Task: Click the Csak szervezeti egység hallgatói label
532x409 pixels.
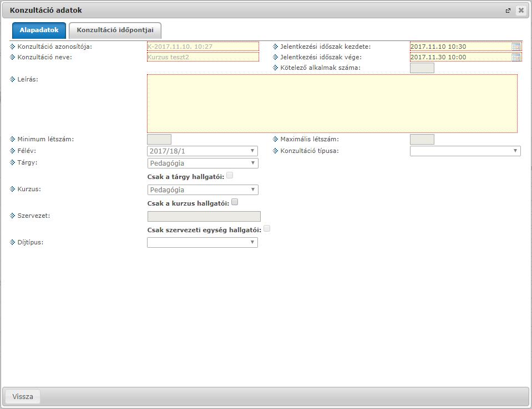Action: point(204,230)
